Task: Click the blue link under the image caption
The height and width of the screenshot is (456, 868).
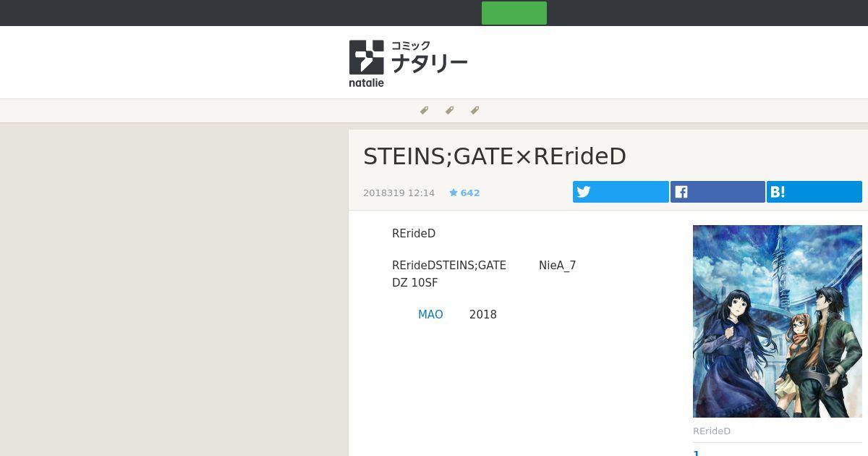Action: (697, 453)
